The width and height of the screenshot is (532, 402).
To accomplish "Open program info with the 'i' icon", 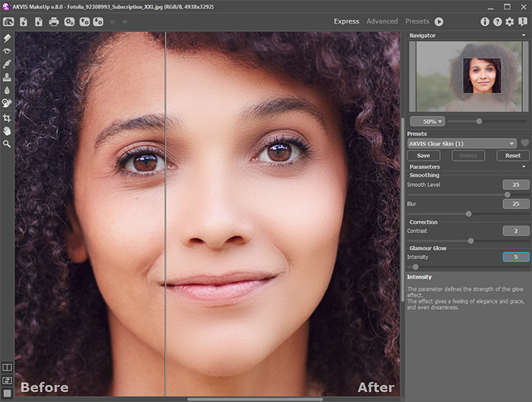I will (x=485, y=21).
